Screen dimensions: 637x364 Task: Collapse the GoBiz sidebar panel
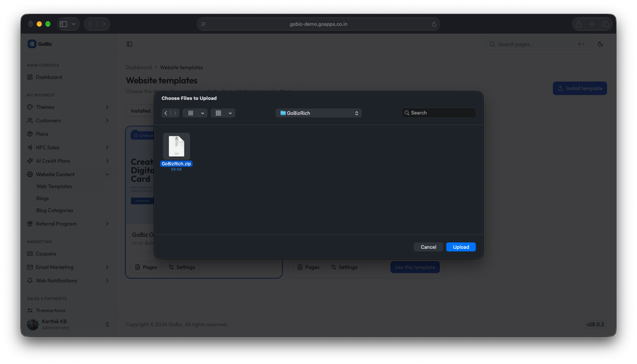[129, 44]
